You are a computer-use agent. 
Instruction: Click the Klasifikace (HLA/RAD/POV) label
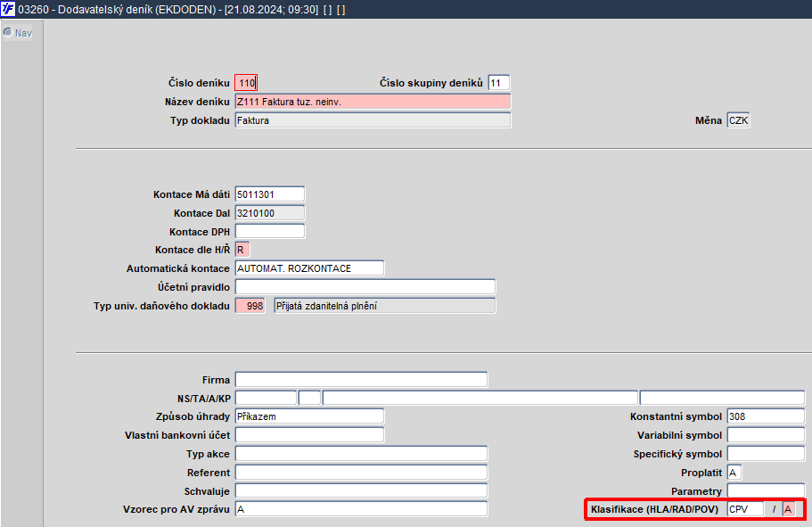pyautogui.click(x=654, y=509)
